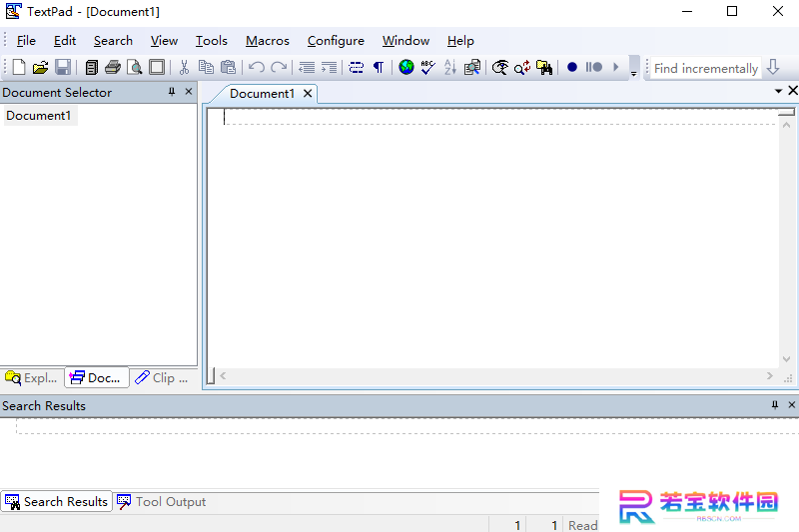Close the active document with the X beside the tabs dropdown arrow

click(x=793, y=91)
